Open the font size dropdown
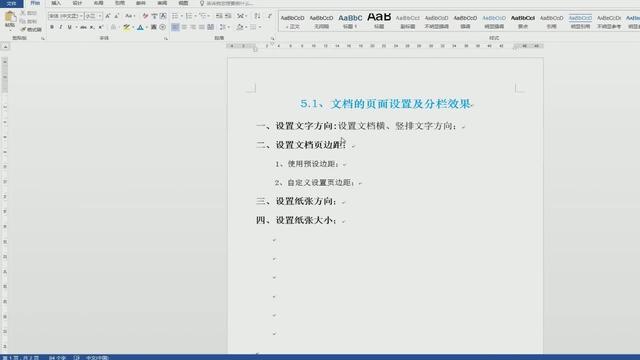Viewport: 640px width, 360px height. (x=100, y=16)
